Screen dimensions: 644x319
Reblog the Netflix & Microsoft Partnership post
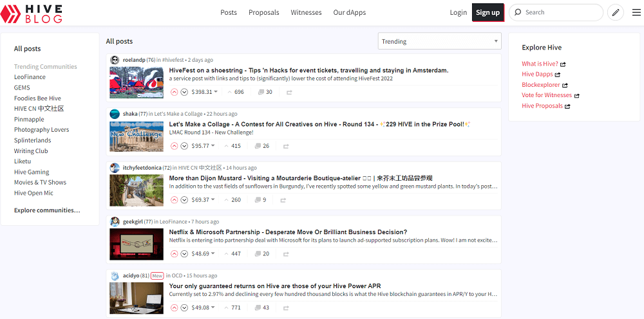287,254
